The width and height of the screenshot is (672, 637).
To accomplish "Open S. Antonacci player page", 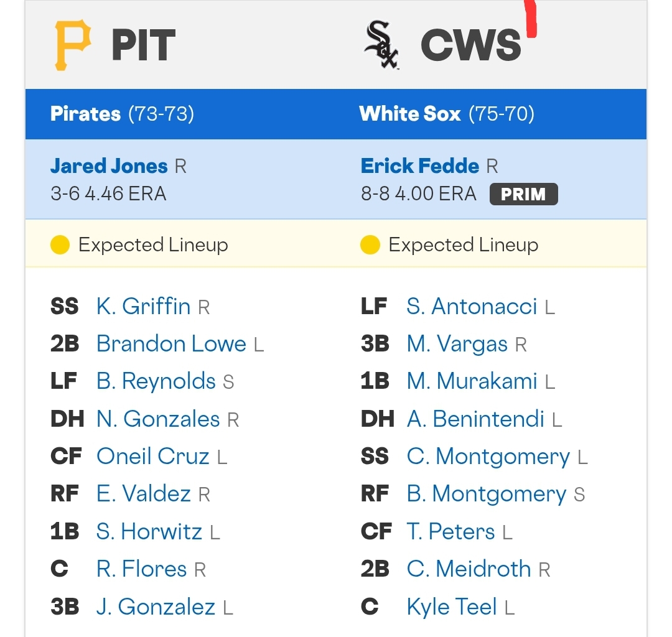I will 472,306.
